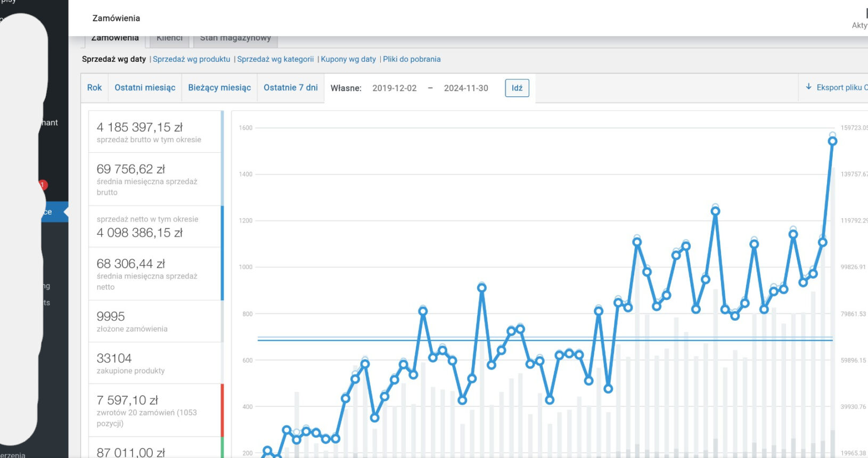Click the red swatch beside the zwrotów legend
The height and width of the screenshot is (458, 868).
click(x=222, y=410)
